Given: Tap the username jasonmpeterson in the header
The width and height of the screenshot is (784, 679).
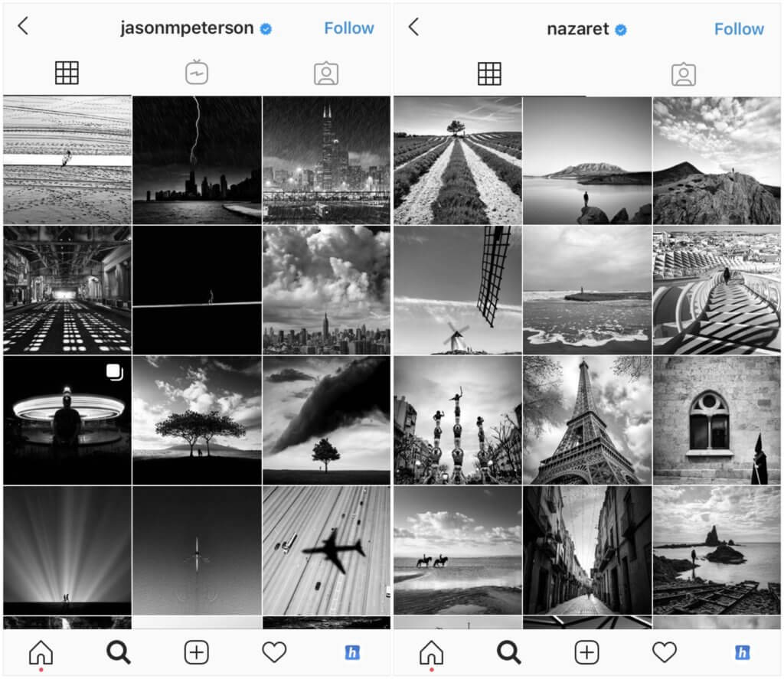Looking at the screenshot, I should tap(186, 28).
